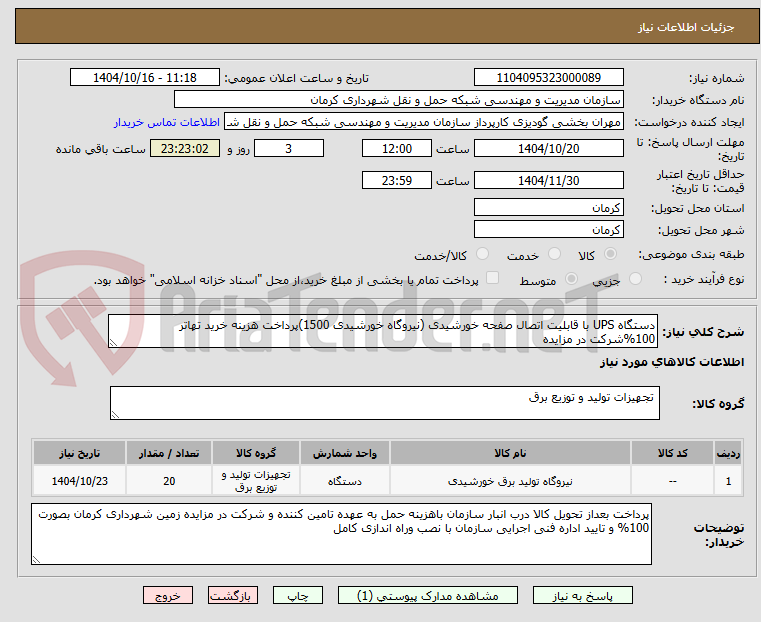
Task: Click the شرح کلی نیاز text area
Action: click(383, 331)
